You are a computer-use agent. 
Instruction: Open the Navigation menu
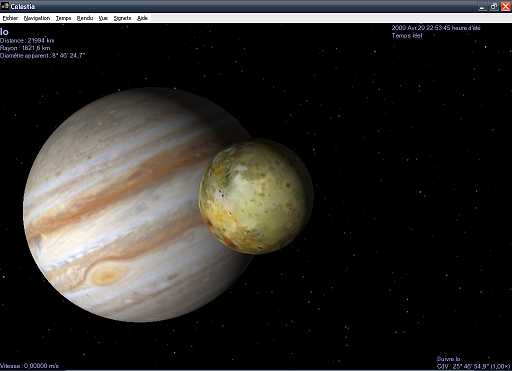pyautogui.click(x=37, y=18)
